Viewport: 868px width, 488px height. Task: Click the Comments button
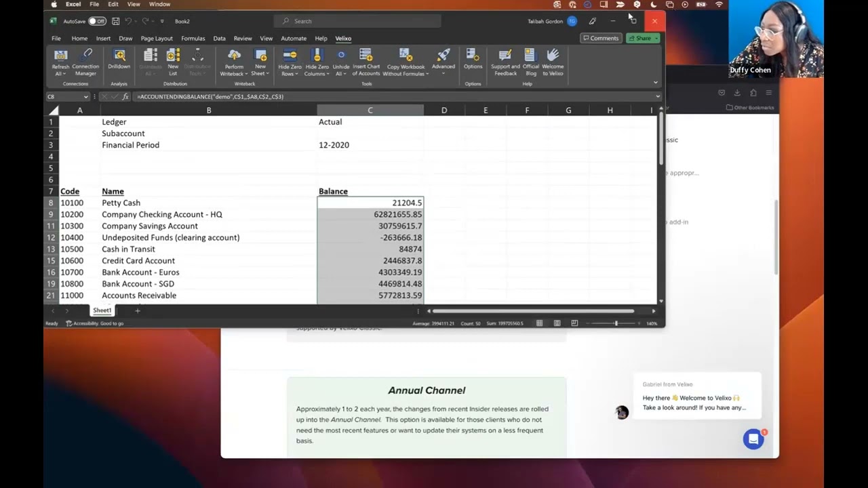pos(601,39)
